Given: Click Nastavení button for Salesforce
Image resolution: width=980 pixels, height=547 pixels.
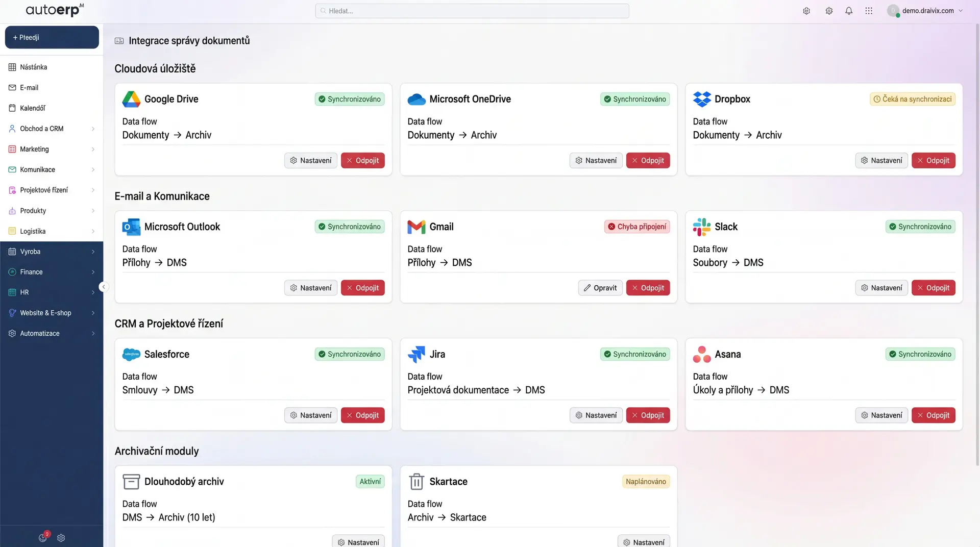Looking at the screenshot, I should pos(310,415).
